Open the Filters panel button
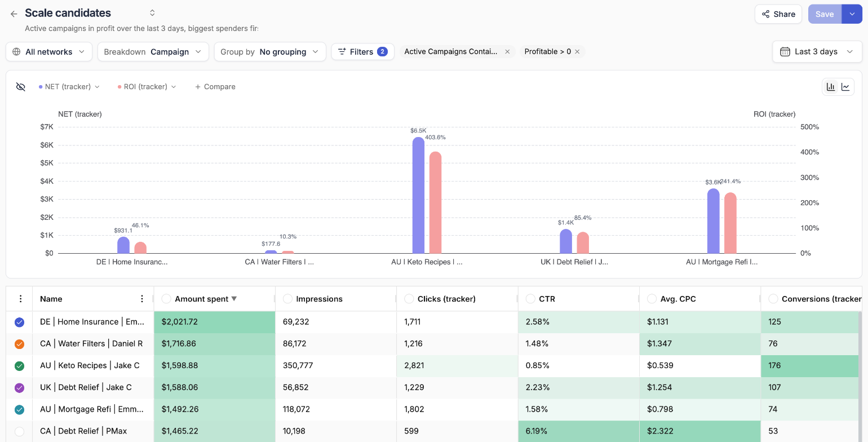The height and width of the screenshot is (442, 868). pos(362,52)
